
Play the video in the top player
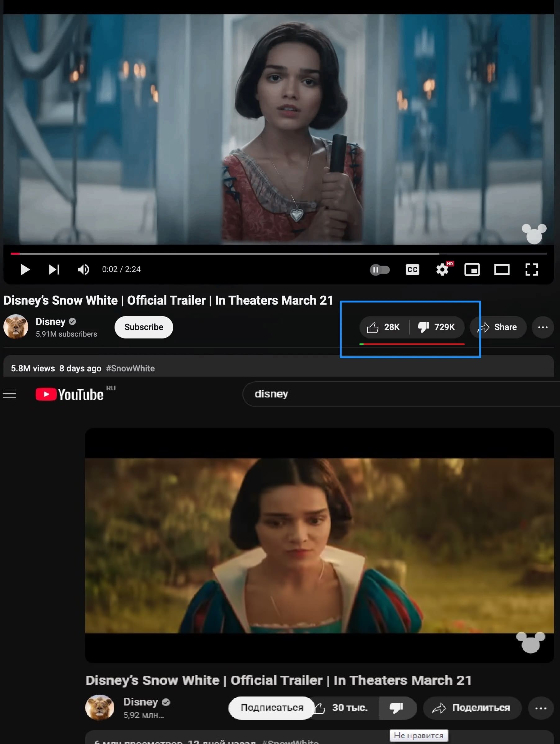click(25, 270)
